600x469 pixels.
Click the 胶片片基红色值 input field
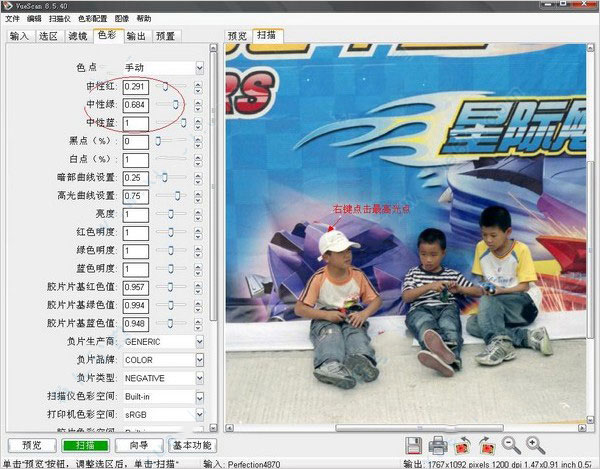point(135,287)
